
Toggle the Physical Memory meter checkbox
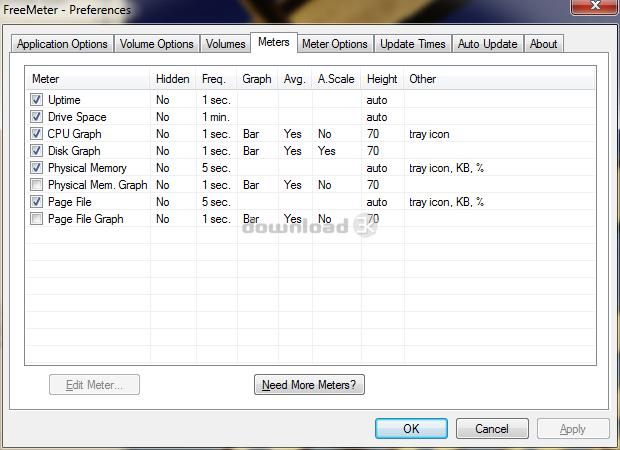tap(37, 168)
